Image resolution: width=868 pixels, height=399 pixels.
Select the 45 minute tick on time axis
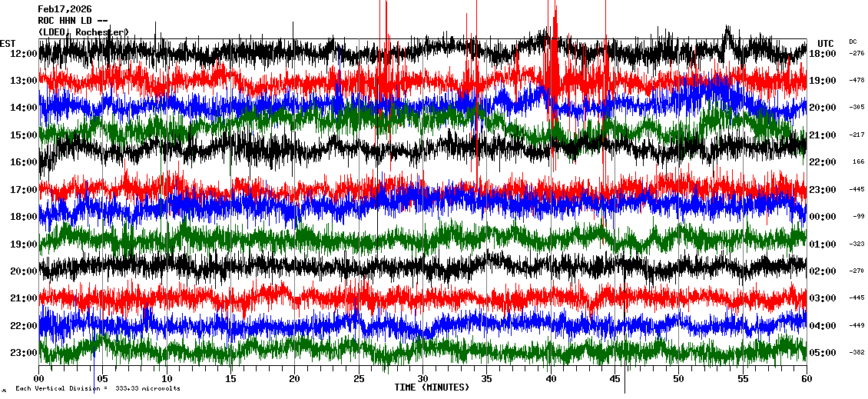[x=615, y=379]
